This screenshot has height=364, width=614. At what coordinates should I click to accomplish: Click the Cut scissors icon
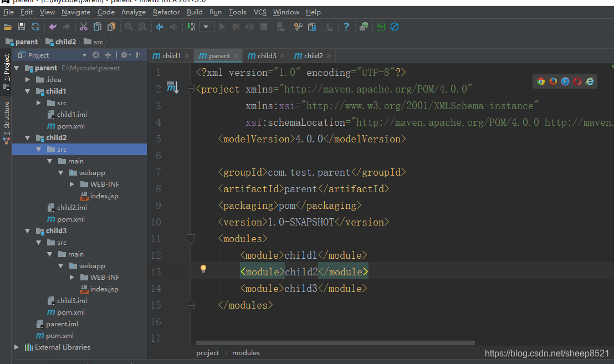[84, 27]
